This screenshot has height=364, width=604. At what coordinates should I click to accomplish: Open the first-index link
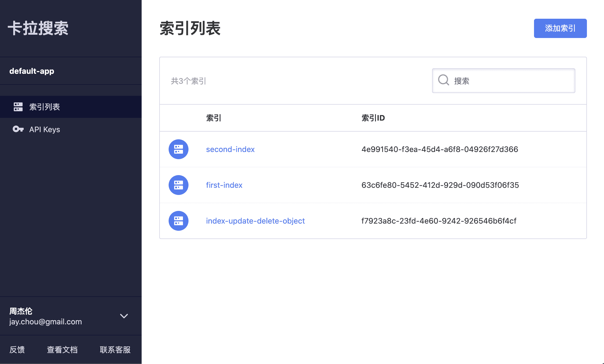click(x=224, y=185)
